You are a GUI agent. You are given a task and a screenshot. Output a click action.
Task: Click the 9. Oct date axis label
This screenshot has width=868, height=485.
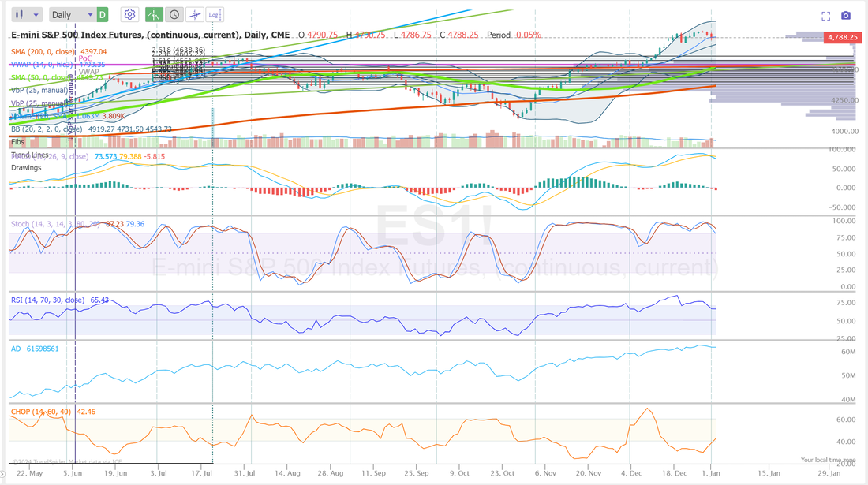point(459,473)
